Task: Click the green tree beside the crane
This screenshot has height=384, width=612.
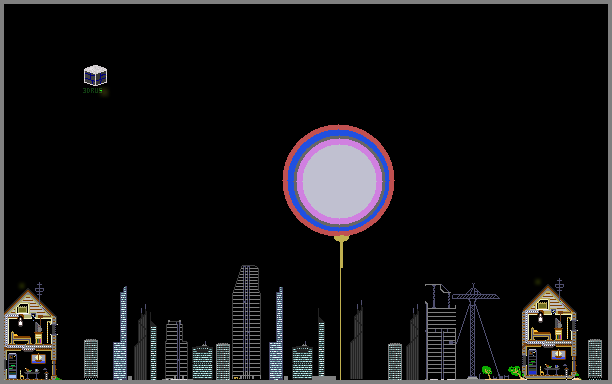Action: (487, 371)
